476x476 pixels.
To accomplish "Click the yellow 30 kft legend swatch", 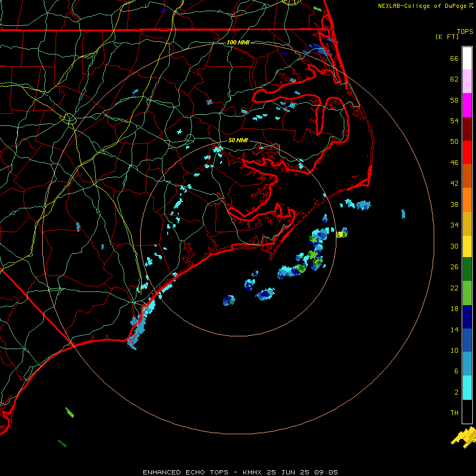I will pyautogui.click(x=467, y=246).
